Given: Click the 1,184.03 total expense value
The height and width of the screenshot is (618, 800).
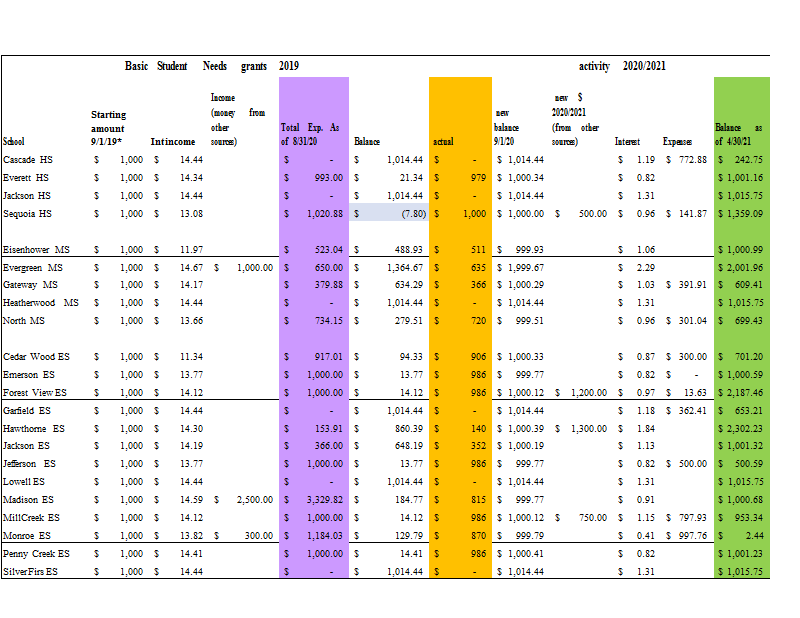Looking at the screenshot, I should pos(325,536).
